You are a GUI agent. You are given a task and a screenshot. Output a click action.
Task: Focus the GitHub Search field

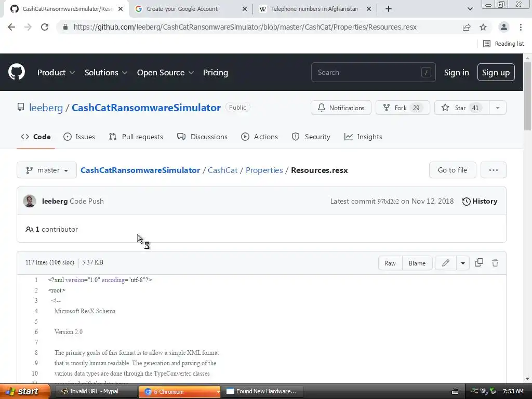pos(373,72)
